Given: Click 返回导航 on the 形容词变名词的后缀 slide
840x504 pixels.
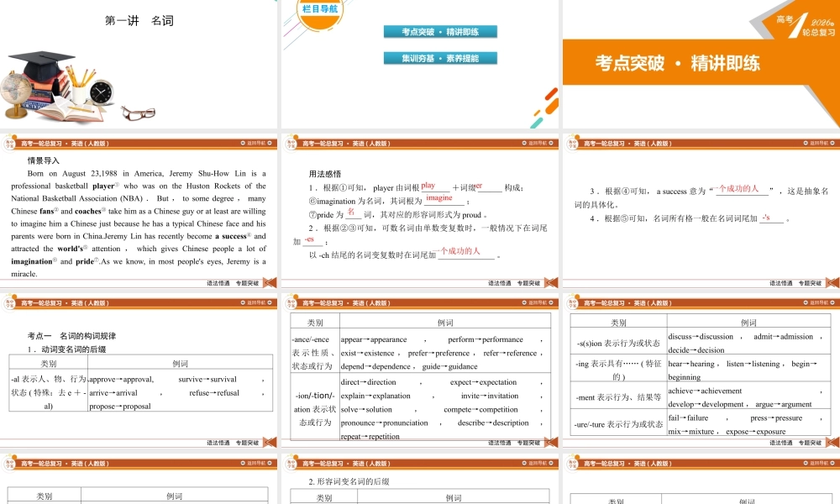Looking at the screenshot, I should click(x=538, y=463).
